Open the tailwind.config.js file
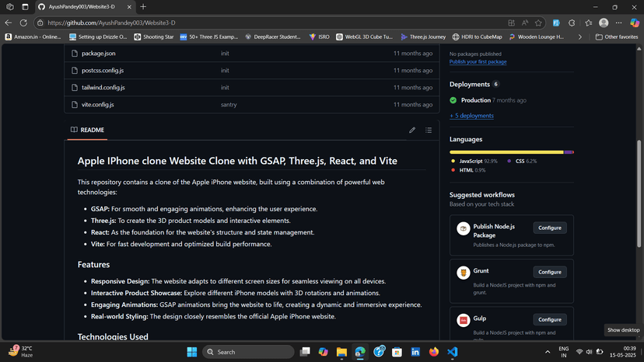 click(103, 88)
